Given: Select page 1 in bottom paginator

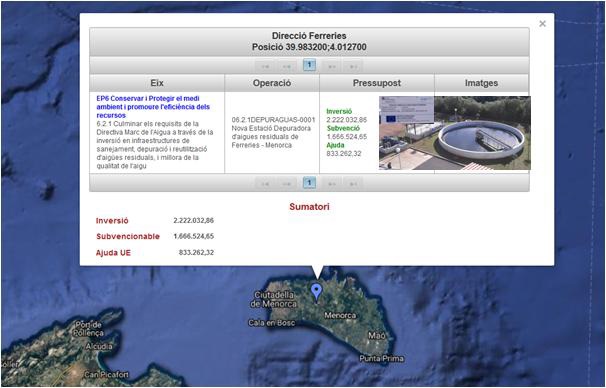Looking at the screenshot, I should (309, 183).
